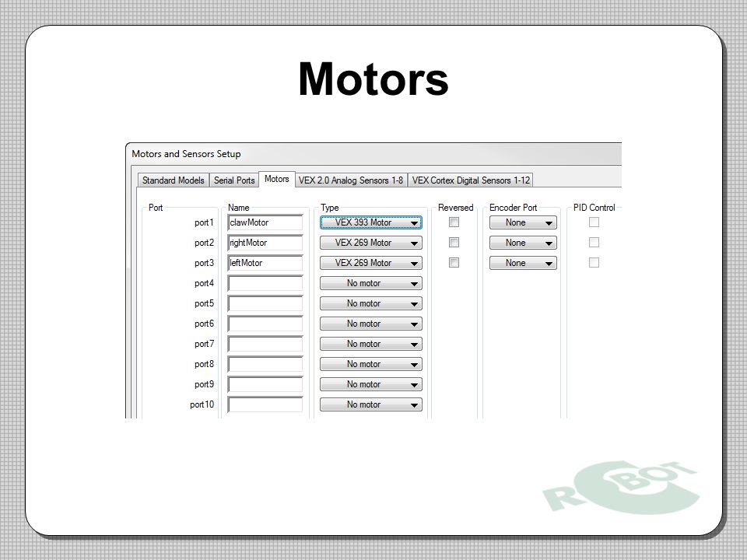
Task: Click the port1 name field clawMotor
Action: (x=265, y=222)
